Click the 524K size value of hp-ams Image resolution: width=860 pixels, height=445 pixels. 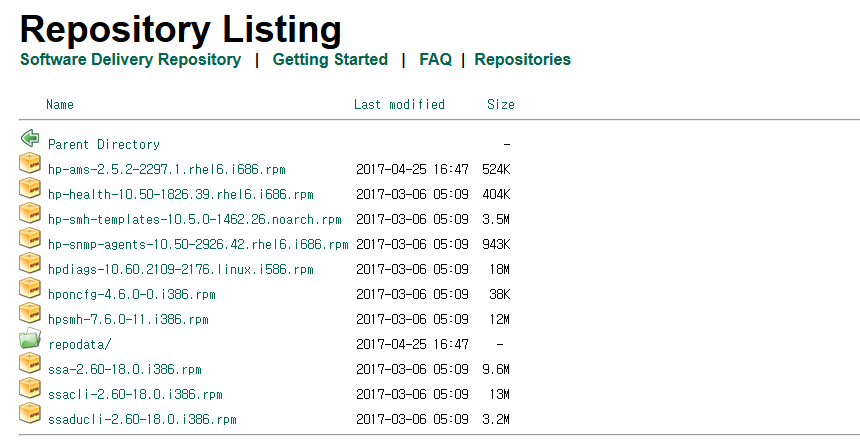point(496,170)
